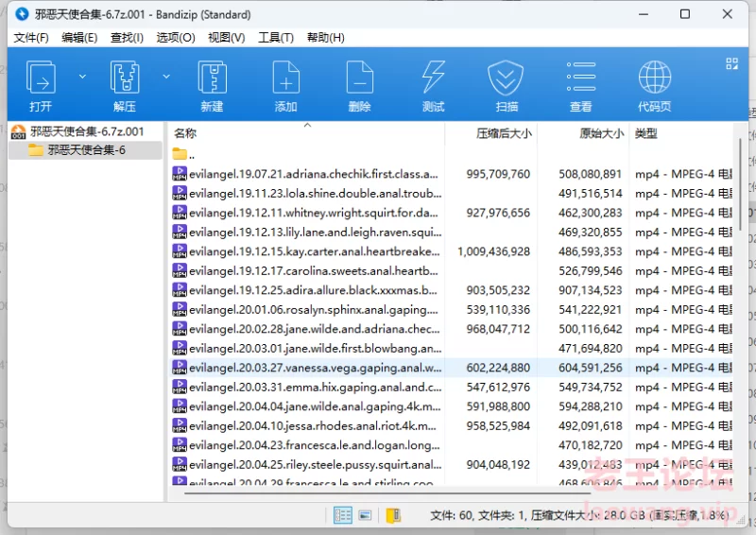
Task: Click the original size 469,320,855
Action: point(590,232)
